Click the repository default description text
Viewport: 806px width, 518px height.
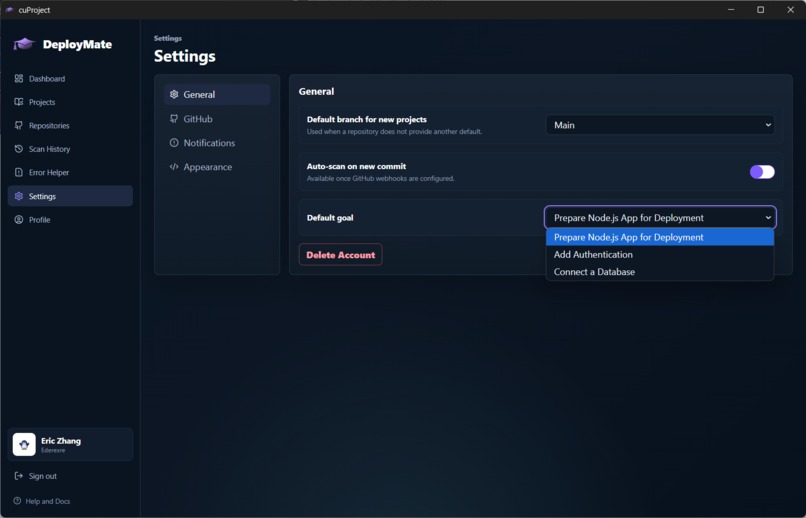tap(394, 132)
